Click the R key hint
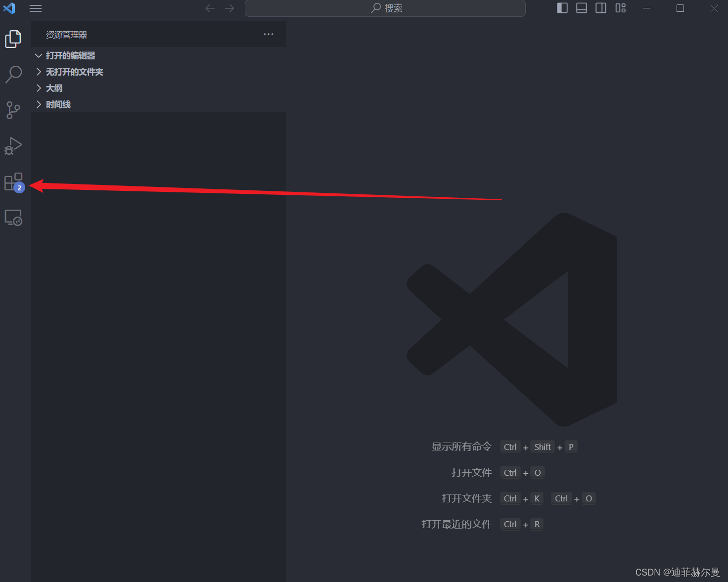 [x=537, y=524]
